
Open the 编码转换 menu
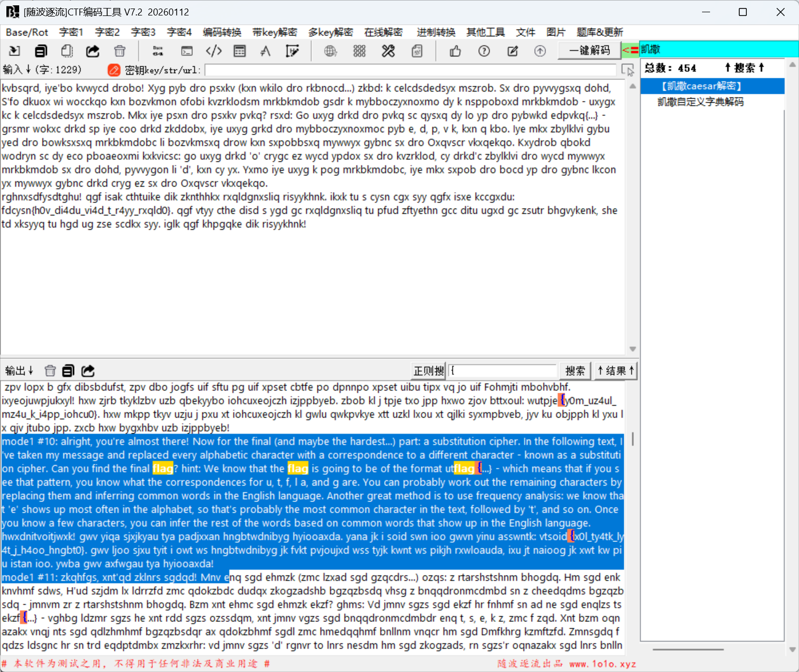click(x=222, y=32)
